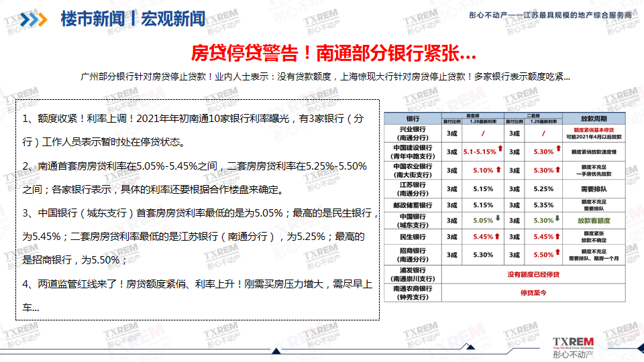
Task: Click the up arrow beside 民生银行 首套房 5.45%
Action: 497,236
